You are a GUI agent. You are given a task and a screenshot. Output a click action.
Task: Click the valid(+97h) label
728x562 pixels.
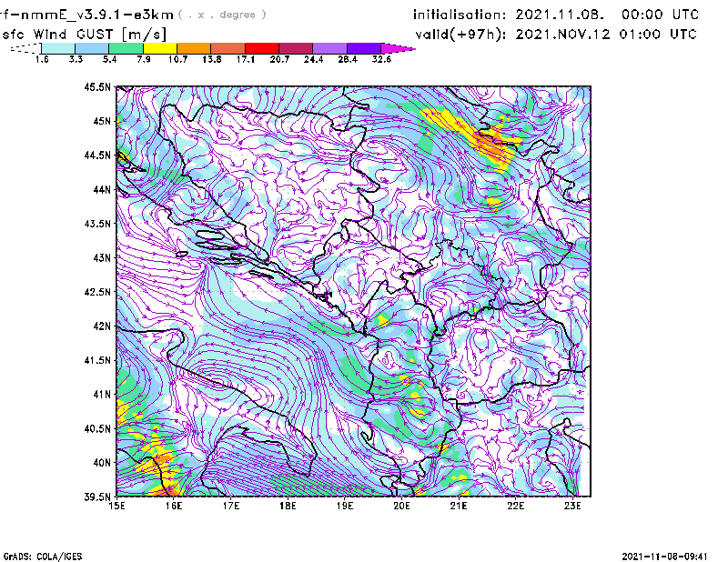460,35
